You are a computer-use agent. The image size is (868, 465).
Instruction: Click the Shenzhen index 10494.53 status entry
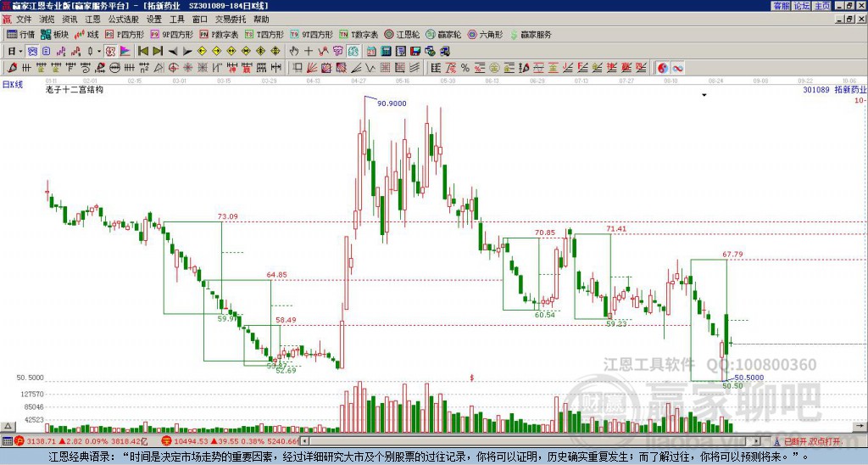click(x=231, y=441)
